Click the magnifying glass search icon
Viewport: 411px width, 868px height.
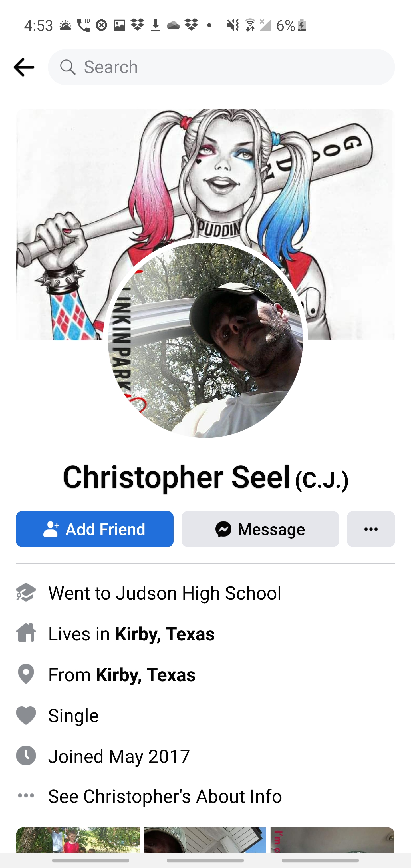68,67
